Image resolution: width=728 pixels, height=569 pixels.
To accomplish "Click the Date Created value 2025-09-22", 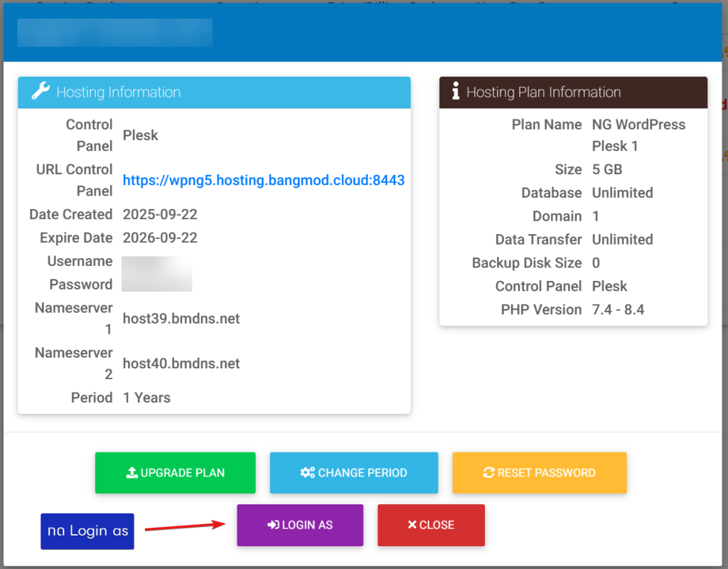I will click(x=160, y=215).
